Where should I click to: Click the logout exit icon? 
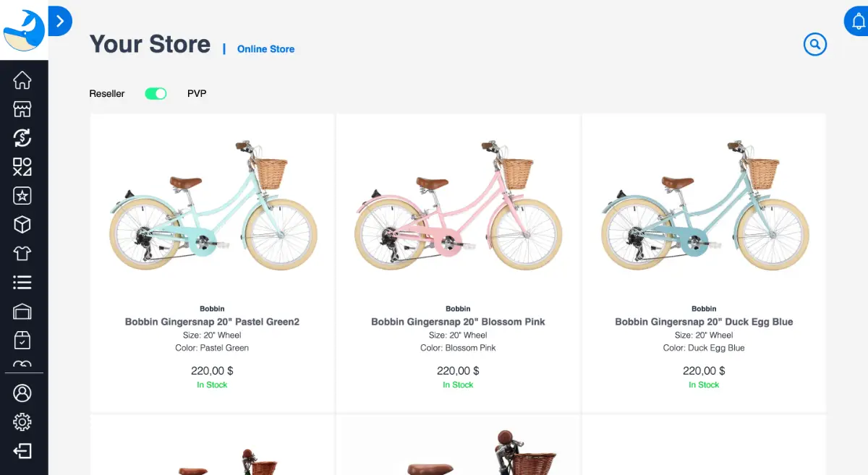(22, 451)
